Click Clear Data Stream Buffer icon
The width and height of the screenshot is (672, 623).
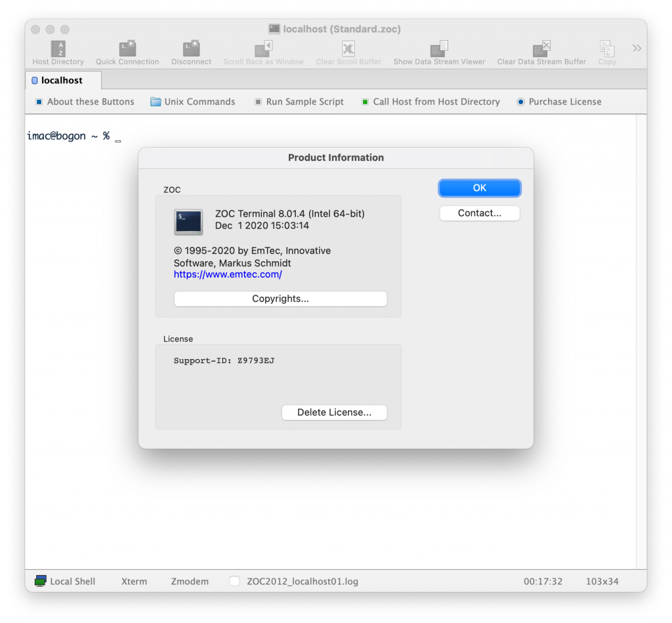pos(541,49)
